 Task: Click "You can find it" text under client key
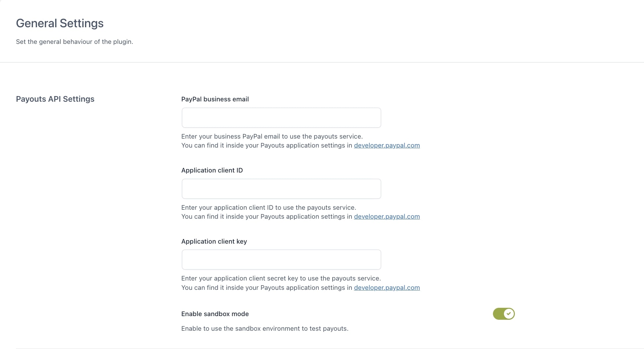[x=267, y=288]
